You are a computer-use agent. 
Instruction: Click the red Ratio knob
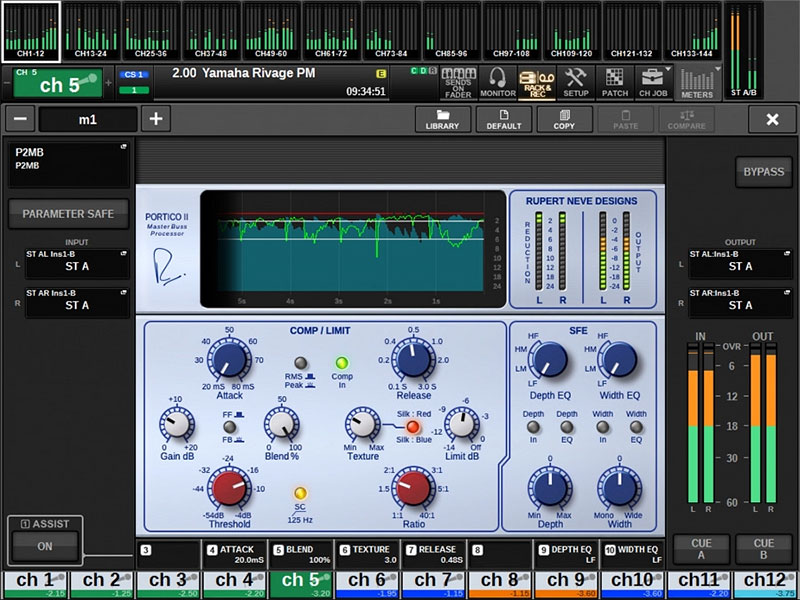click(413, 488)
